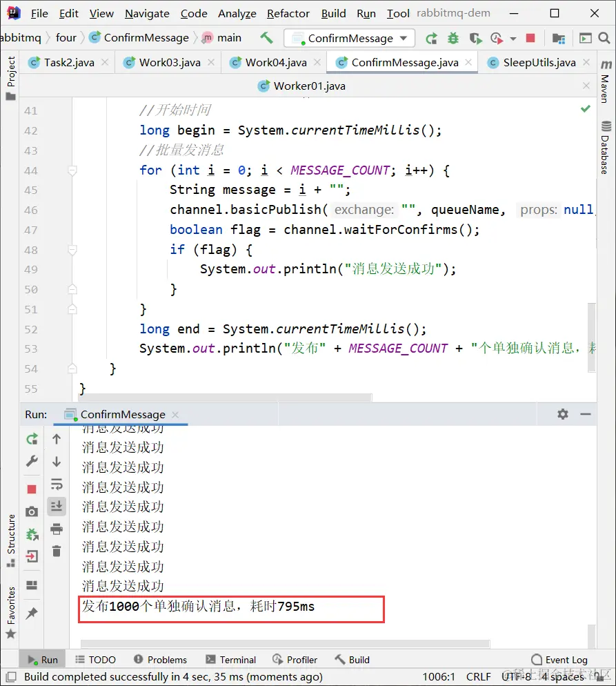The width and height of the screenshot is (616, 686).
Task: Open Project tool window
Action: pyautogui.click(x=11, y=77)
